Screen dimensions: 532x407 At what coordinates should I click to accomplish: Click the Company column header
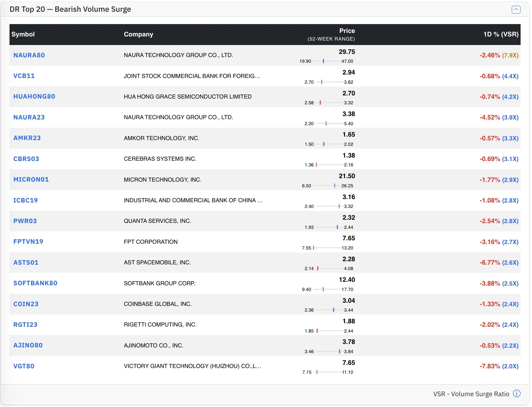[139, 34]
